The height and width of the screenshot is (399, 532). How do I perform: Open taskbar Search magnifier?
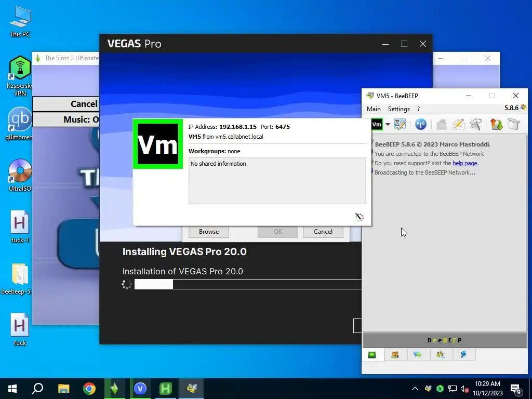(37, 389)
